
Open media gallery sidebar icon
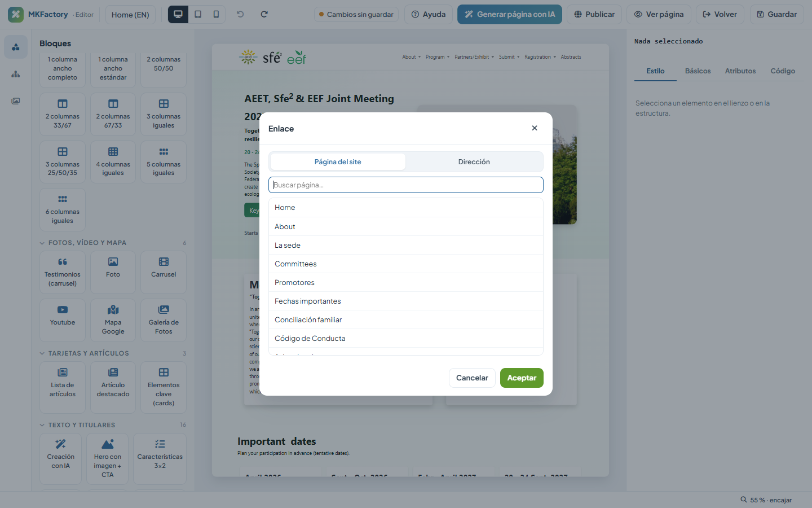click(x=16, y=101)
